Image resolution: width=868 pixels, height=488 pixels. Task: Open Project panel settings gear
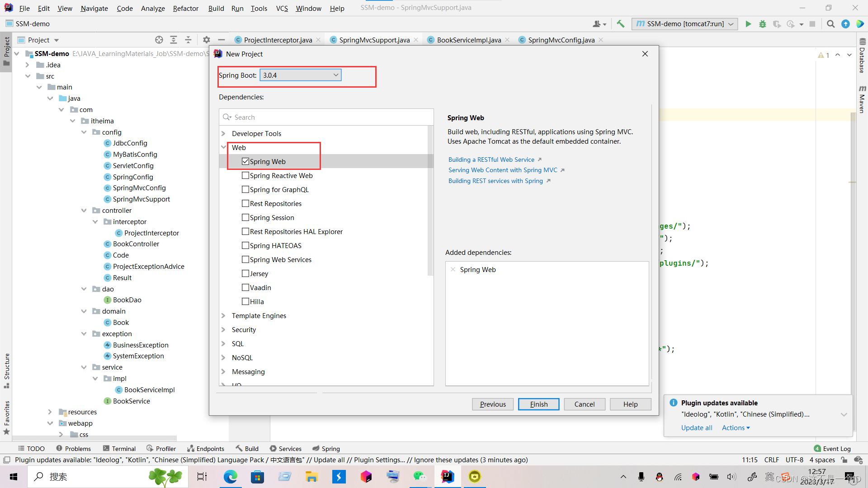pyautogui.click(x=207, y=40)
